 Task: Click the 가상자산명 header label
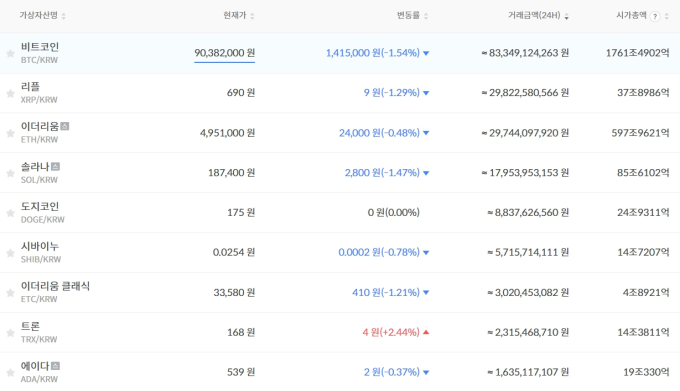click(x=38, y=16)
